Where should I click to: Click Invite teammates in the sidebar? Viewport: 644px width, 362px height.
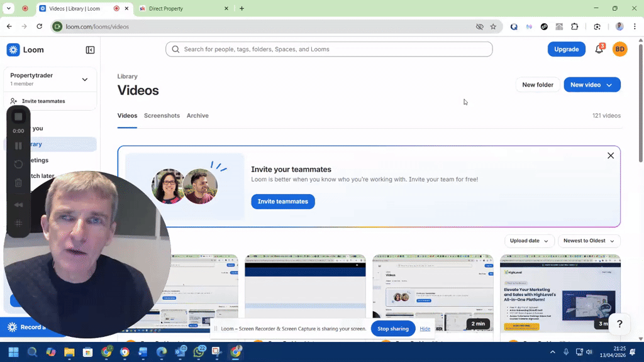[43, 101]
